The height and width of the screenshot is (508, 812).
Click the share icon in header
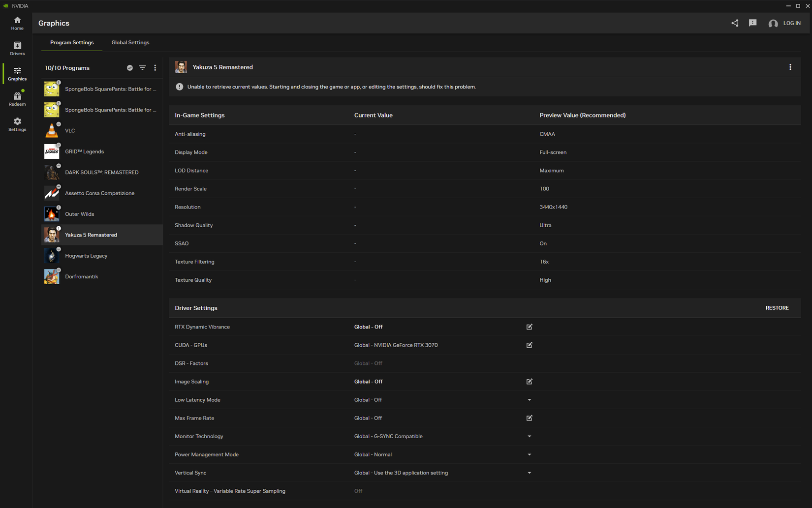point(735,23)
